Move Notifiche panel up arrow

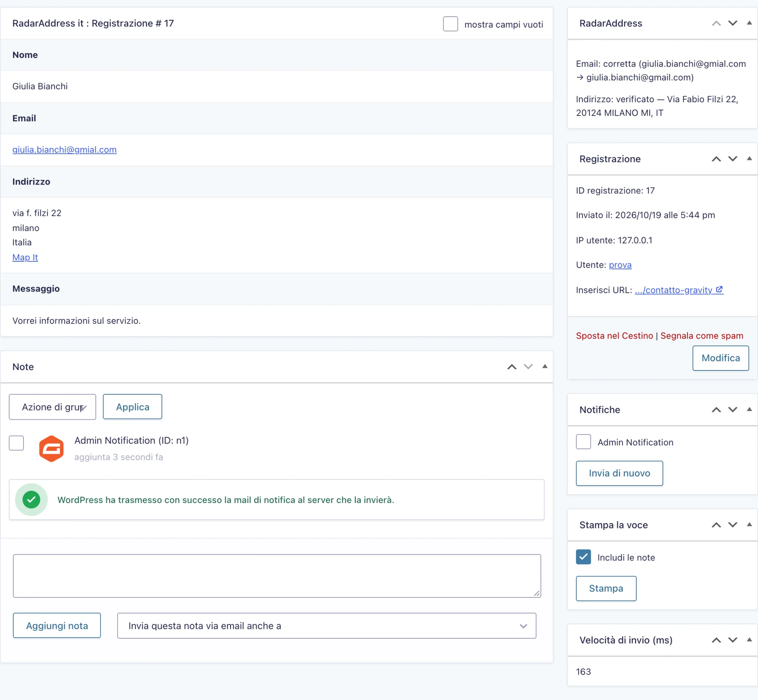pyautogui.click(x=716, y=410)
